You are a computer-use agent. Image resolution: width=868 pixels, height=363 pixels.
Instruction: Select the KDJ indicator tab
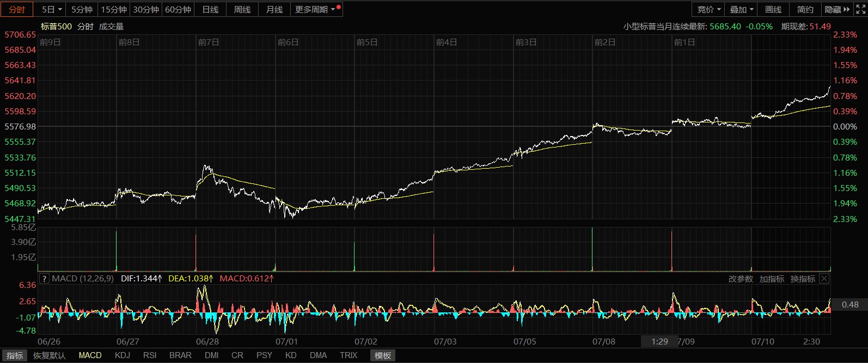[123, 355]
